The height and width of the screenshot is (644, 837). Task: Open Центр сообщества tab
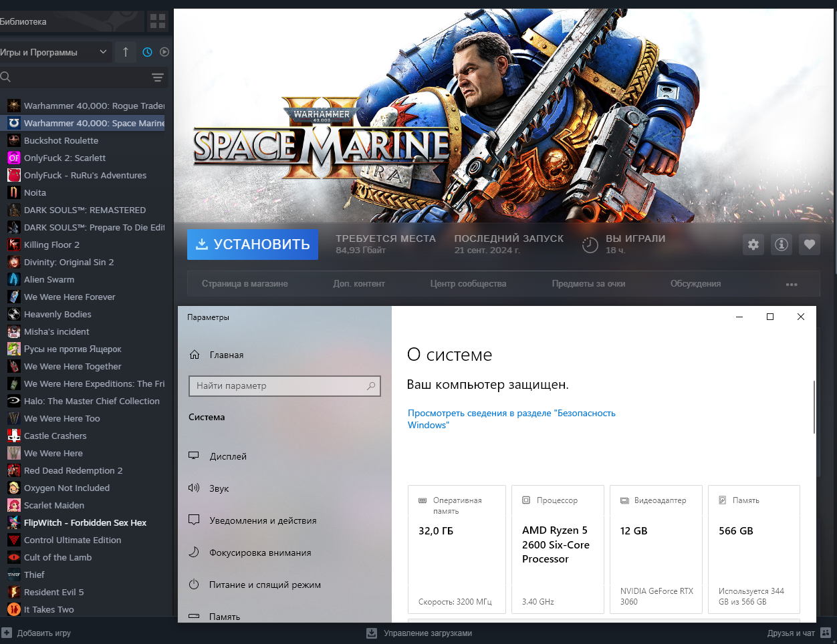pos(468,284)
